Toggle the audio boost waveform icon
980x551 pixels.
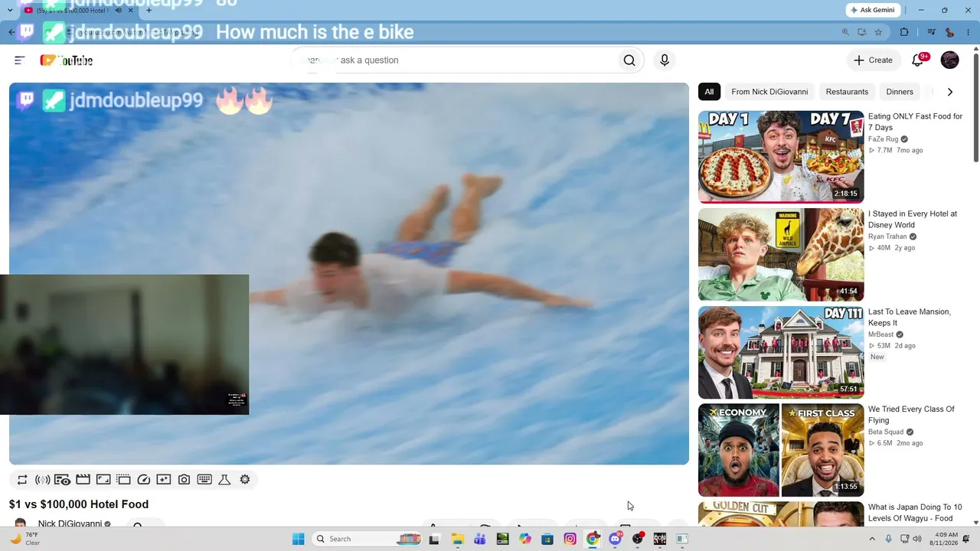[43, 480]
